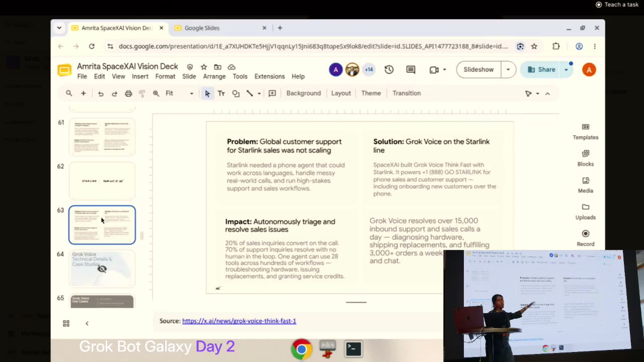View site information in the address bar
This screenshot has height=362, width=644.
110,46
